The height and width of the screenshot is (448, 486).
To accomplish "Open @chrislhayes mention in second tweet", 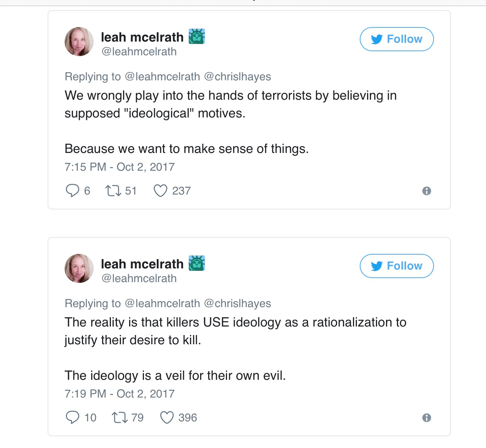I will (x=238, y=303).
